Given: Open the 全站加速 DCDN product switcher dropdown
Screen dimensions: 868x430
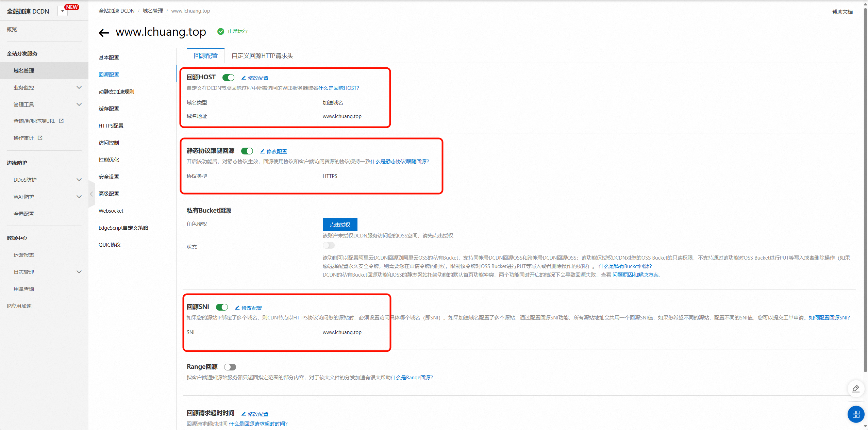Looking at the screenshot, I should click(x=63, y=11).
